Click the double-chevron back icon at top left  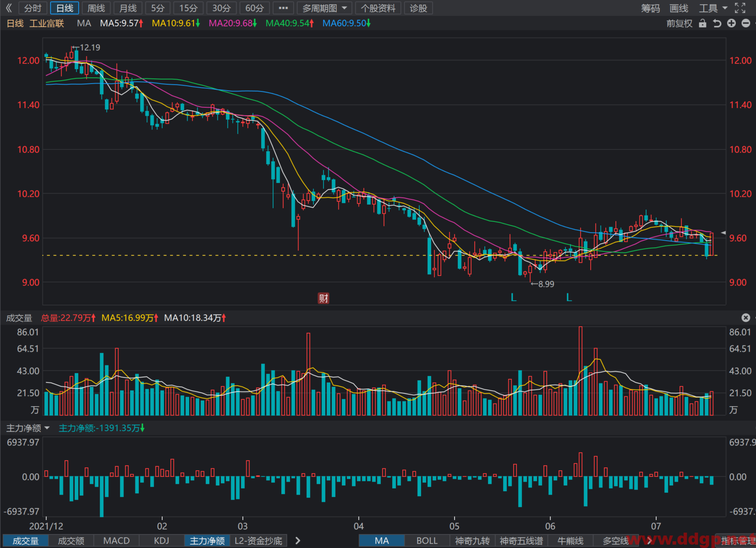9,8
